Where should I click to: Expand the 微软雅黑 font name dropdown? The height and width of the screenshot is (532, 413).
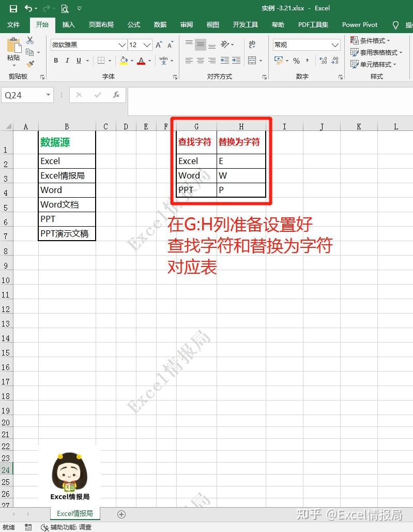click(122, 45)
